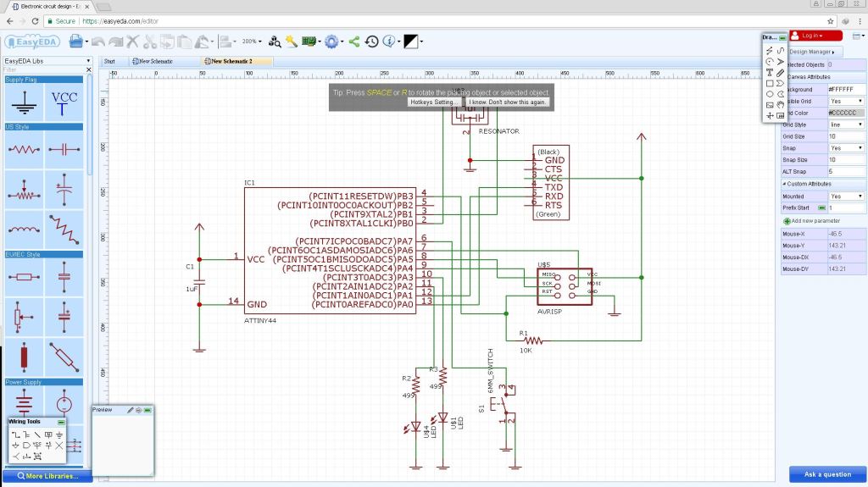Place the VCC symbol from Supply Flag
868x487 pixels.
(x=64, y=102)
